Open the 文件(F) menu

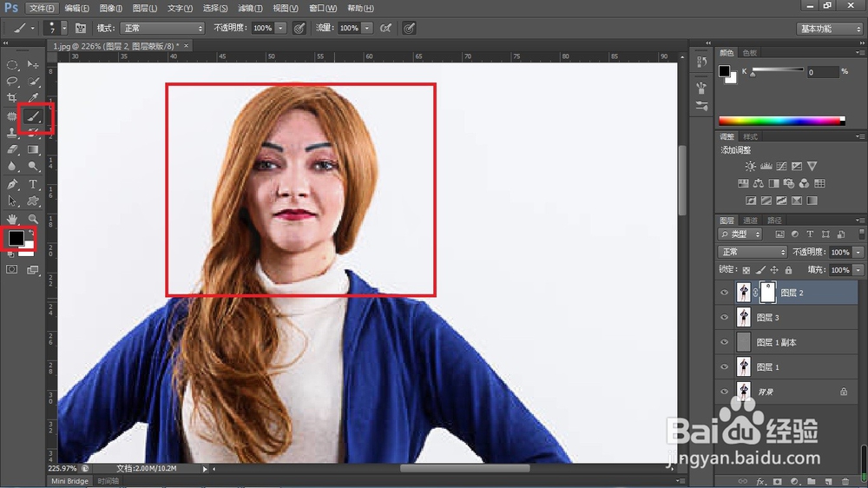click(42, 9)
